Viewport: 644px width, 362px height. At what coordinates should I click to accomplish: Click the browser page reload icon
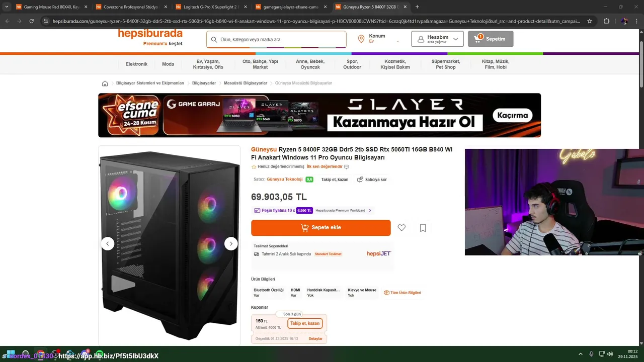tap(32, 21)
